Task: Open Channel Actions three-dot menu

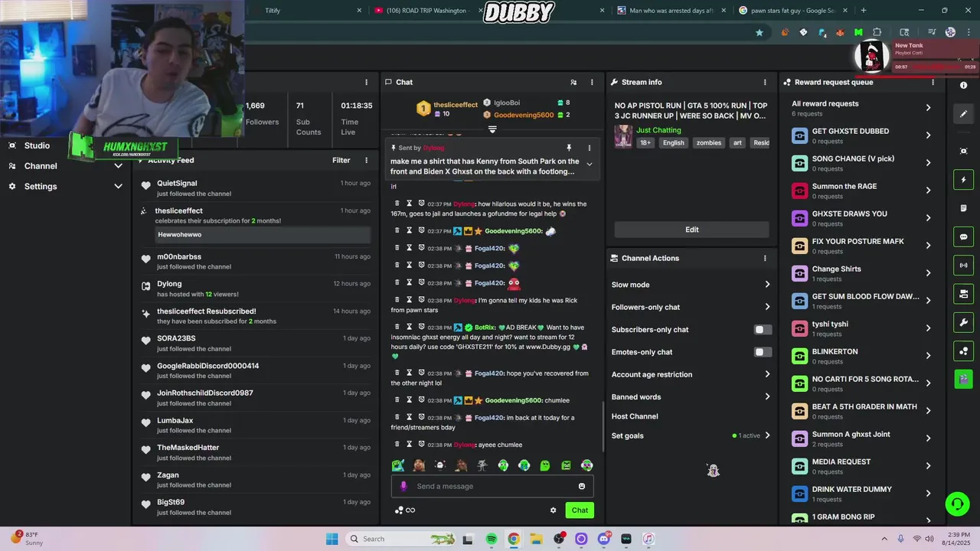Action: pyautogui.click(x=764, y=258)
